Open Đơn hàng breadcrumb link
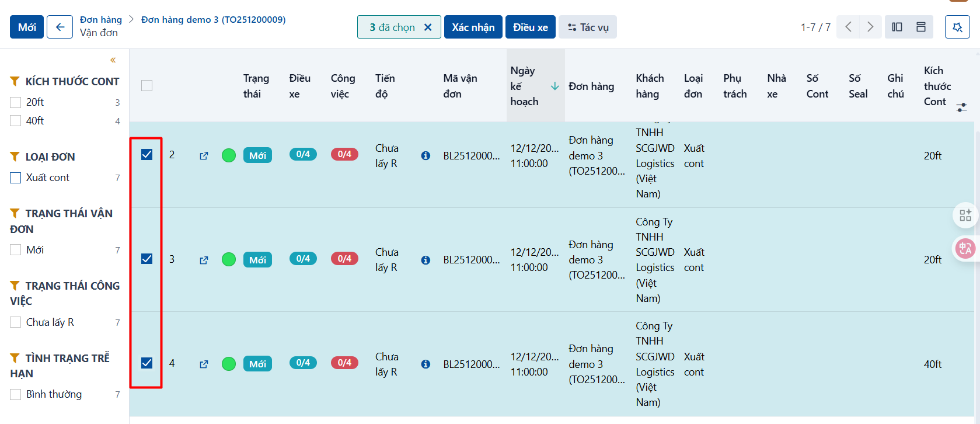980x424 pixels. point(101,19)
